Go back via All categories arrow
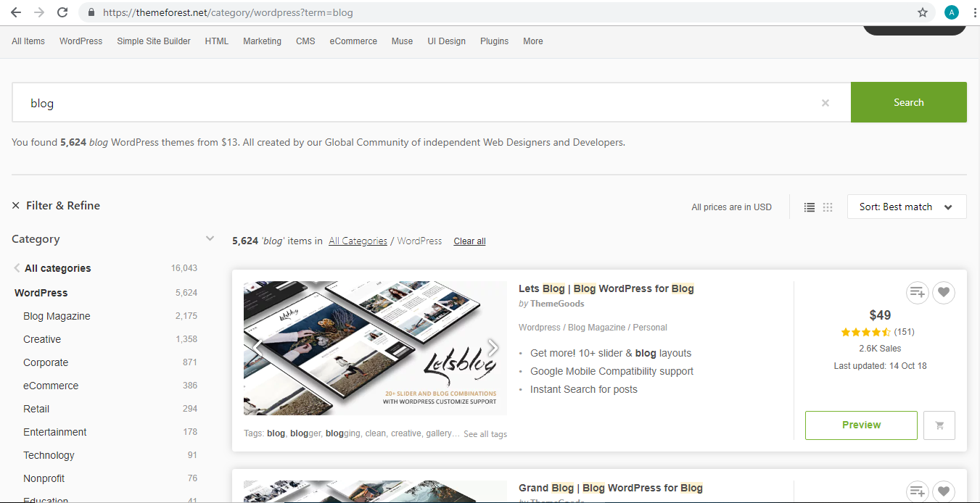This screenshot has width=980, height=503. coord(17,268)
